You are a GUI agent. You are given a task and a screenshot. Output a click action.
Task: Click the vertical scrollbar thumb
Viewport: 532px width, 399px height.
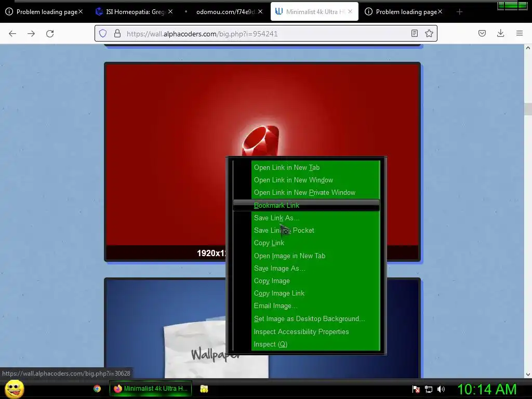click(x=528, y=109)
